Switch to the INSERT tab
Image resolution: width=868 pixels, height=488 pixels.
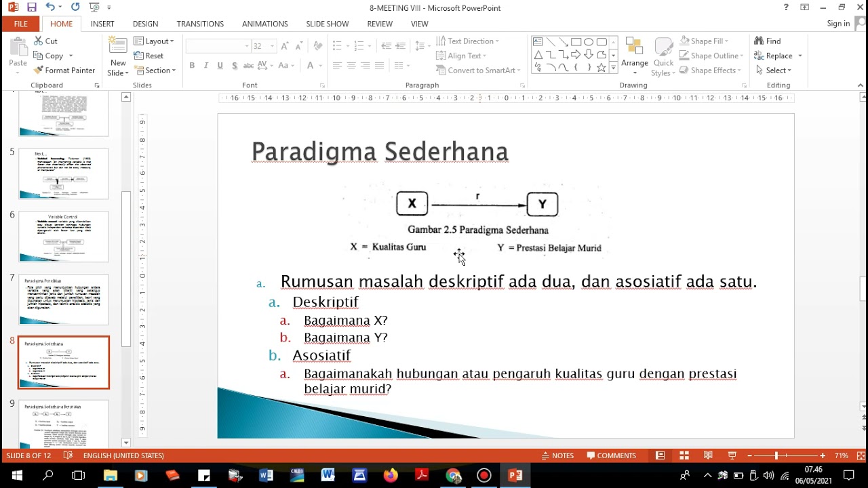102,24
